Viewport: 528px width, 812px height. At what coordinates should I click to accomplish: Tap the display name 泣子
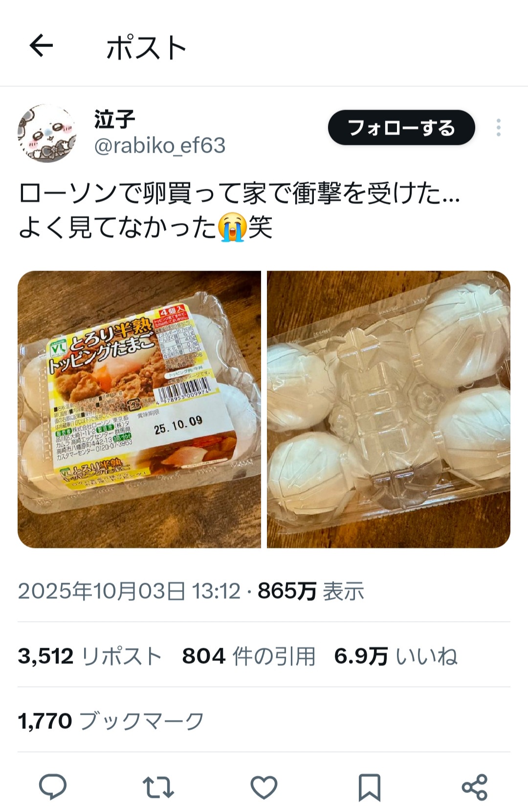pos(114,119)
